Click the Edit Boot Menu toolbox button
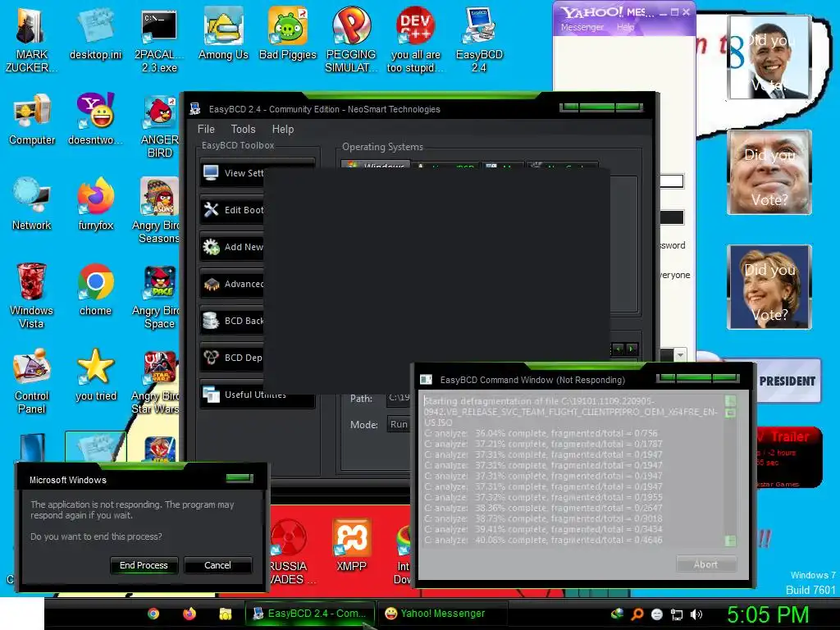The height and width of the screenshot is (630, 840). (x=232, y=210)
